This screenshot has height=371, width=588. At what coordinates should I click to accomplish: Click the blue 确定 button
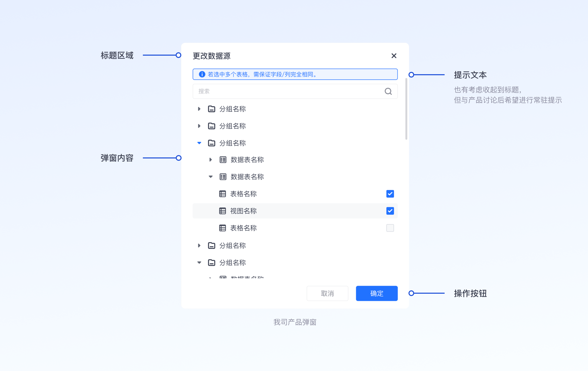[x=377, y=293]
